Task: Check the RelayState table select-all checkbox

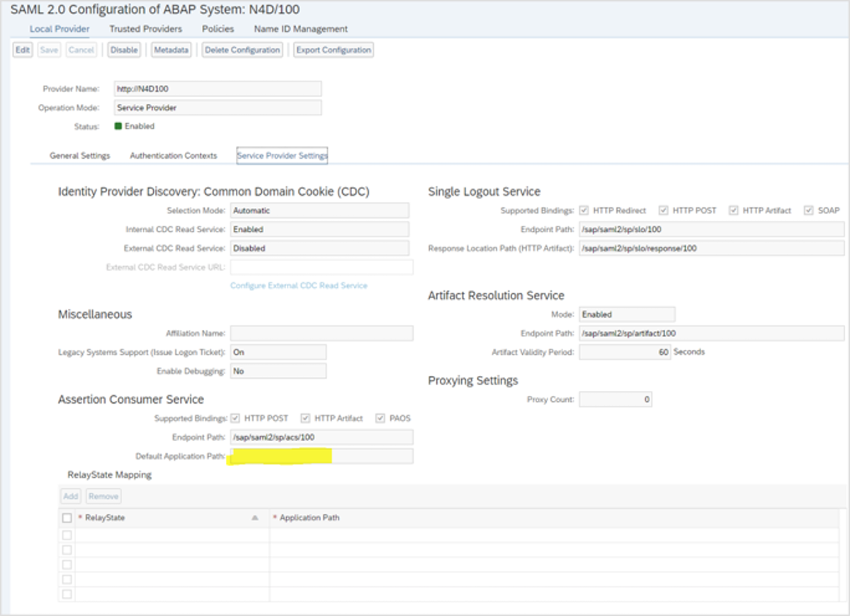Action: pos(67,518)
